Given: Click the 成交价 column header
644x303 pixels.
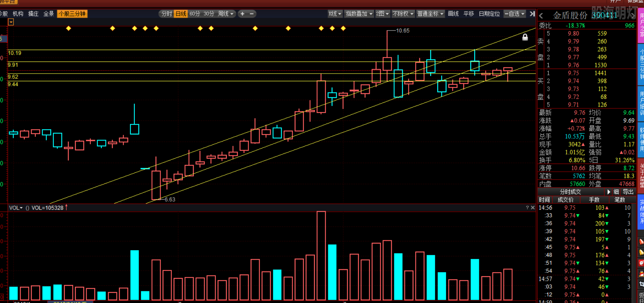Looking at the screenshot, I should point(566,200).
